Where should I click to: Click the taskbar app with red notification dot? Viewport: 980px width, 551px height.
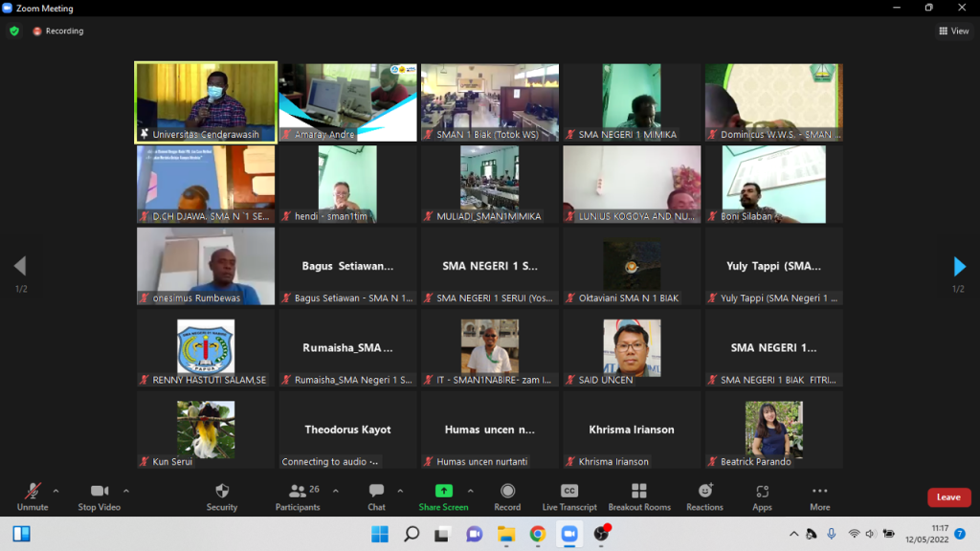601,533
